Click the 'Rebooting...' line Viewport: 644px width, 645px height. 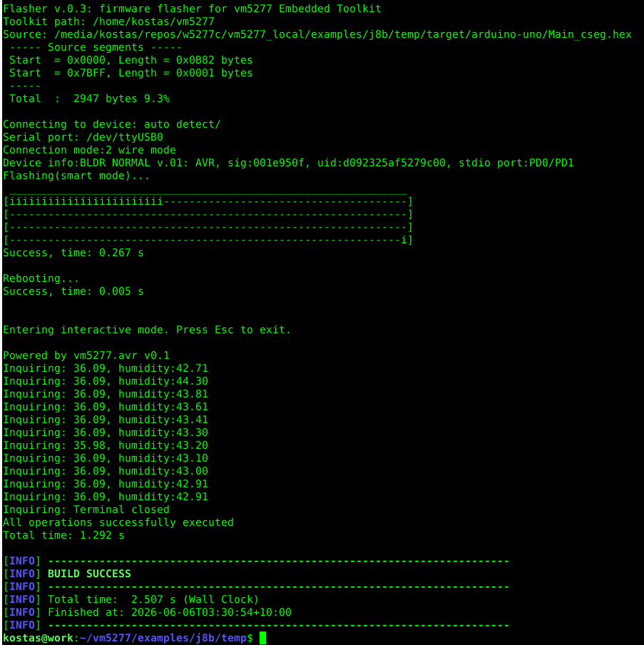pyautogui.click(x=41, y=278)
